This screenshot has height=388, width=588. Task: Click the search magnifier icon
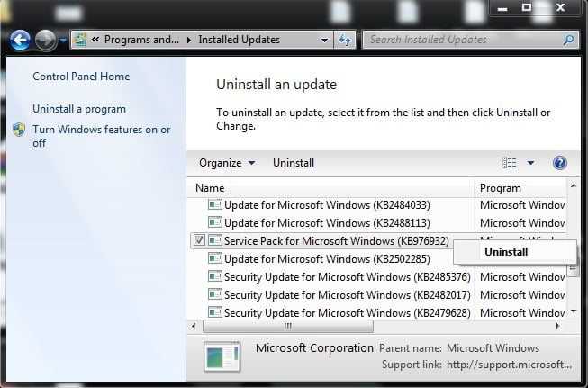pyautogui.click(x=568, y=40)
